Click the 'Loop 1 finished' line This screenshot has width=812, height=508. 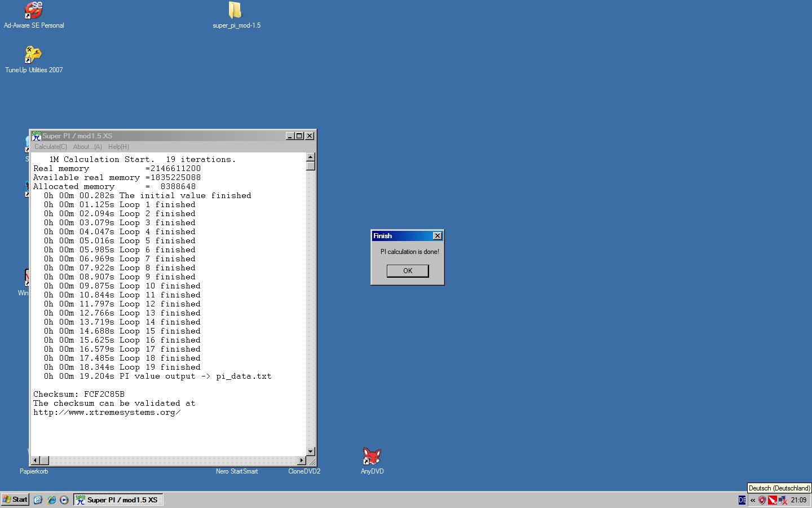pos(120,205)
